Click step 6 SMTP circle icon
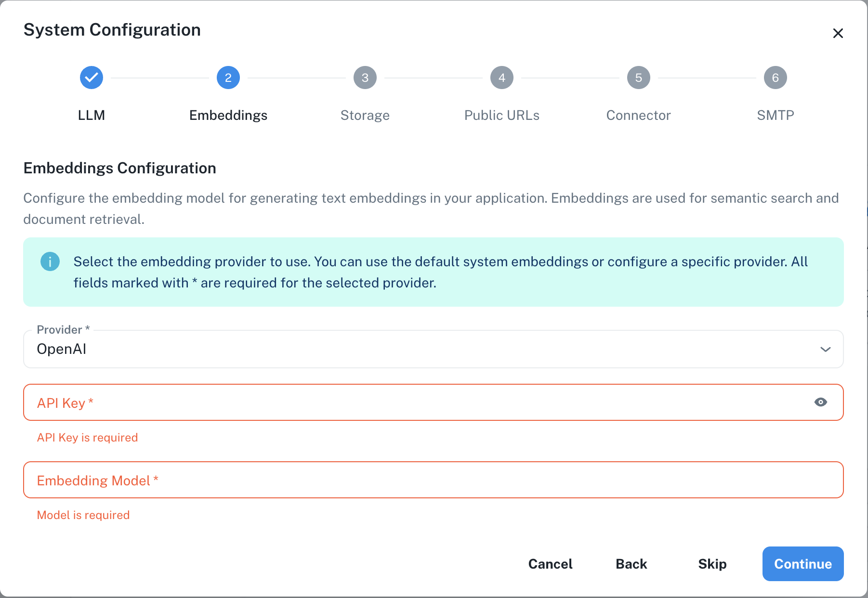 (776, 78)
